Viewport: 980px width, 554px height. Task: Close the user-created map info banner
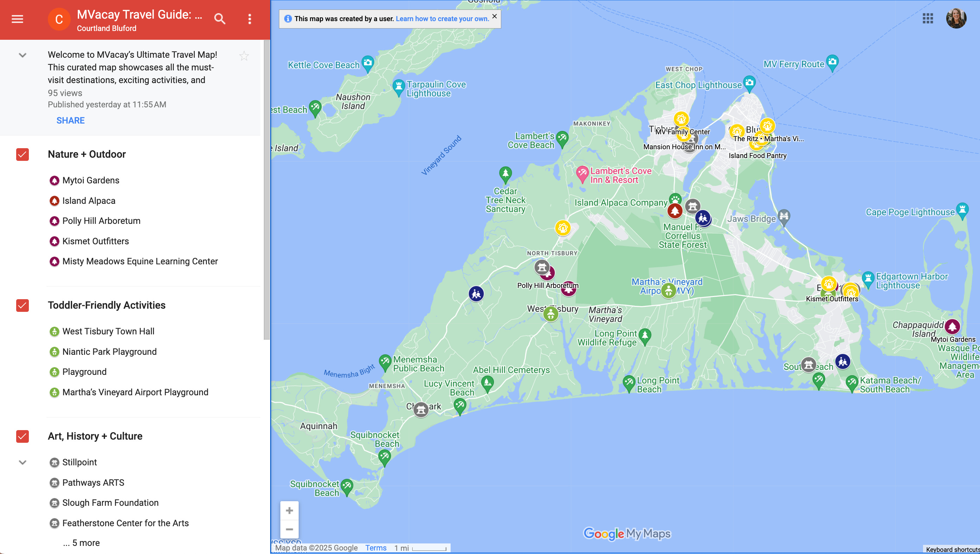click(x=494, y=16)
